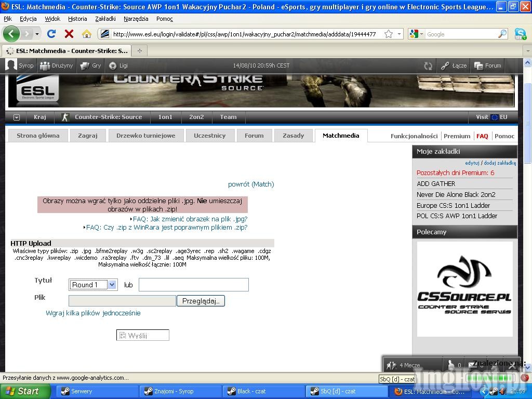This screenshot has width=532, height=399.
Task: Open the Google search engine selector
Action: pos(416,34)
